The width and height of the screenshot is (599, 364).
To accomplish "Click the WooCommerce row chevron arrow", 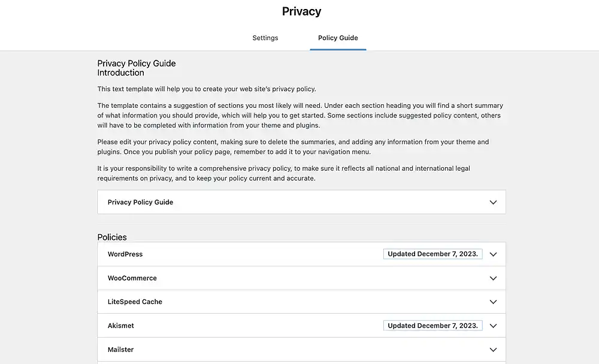I will point(493,278).
